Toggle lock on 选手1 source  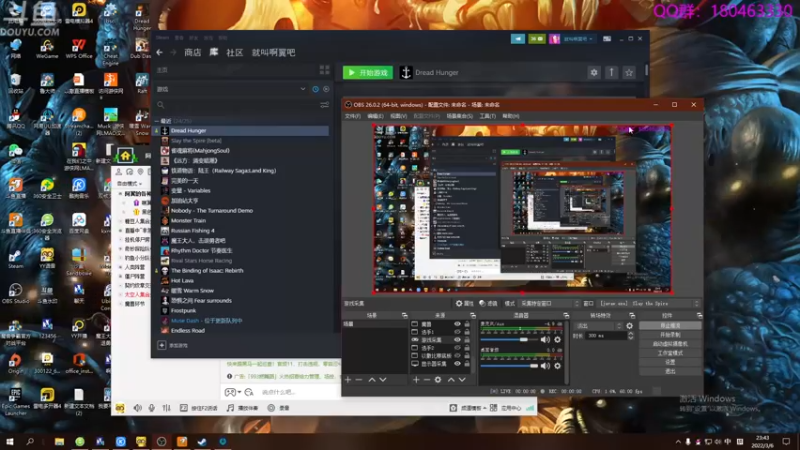(x=467, y=332)
